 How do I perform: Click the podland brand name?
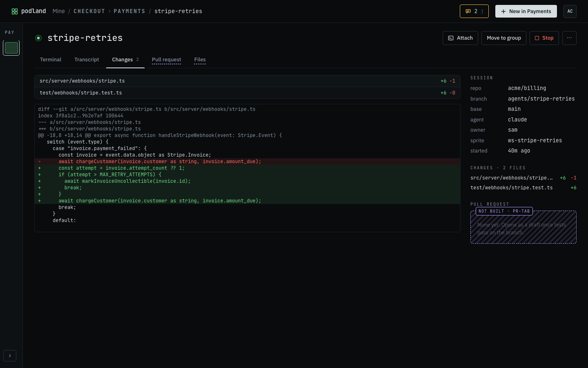click(33, 11)
